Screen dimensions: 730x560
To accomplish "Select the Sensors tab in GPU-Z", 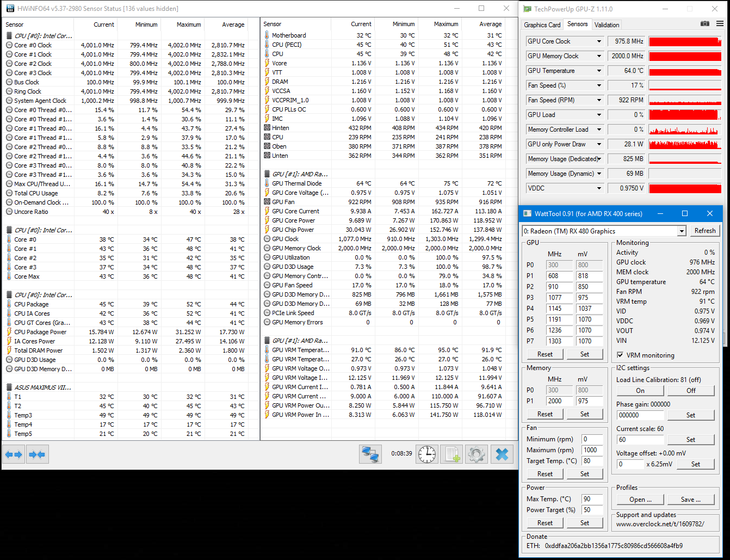I will (x=577, y=24).
